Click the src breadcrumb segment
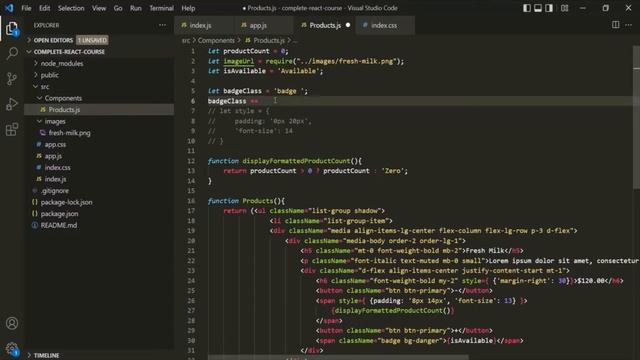The width and height of the screenshot is (640, 360). point(186,40)
